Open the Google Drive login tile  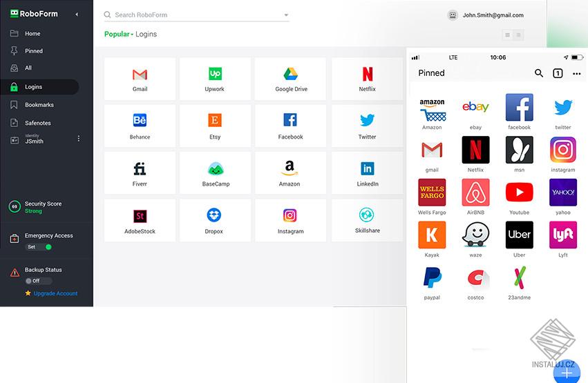click(x=291, y=79)
